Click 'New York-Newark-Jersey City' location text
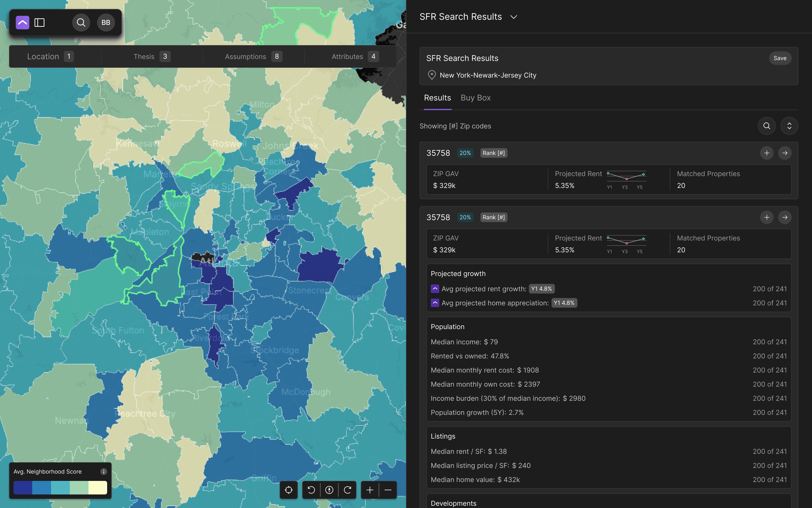The width and height of the screenshot is (812, 508). pos(488,75)
